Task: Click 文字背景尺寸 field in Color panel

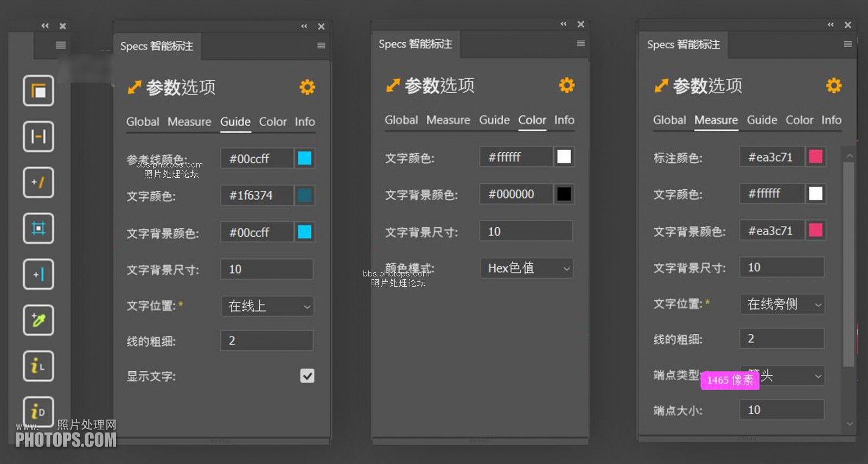Action: 526,231
